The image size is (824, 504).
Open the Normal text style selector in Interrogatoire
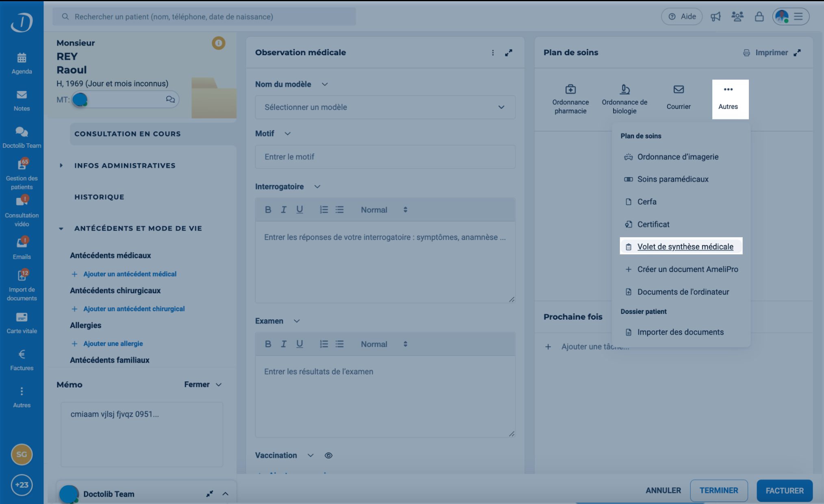[x=384, y=210]
